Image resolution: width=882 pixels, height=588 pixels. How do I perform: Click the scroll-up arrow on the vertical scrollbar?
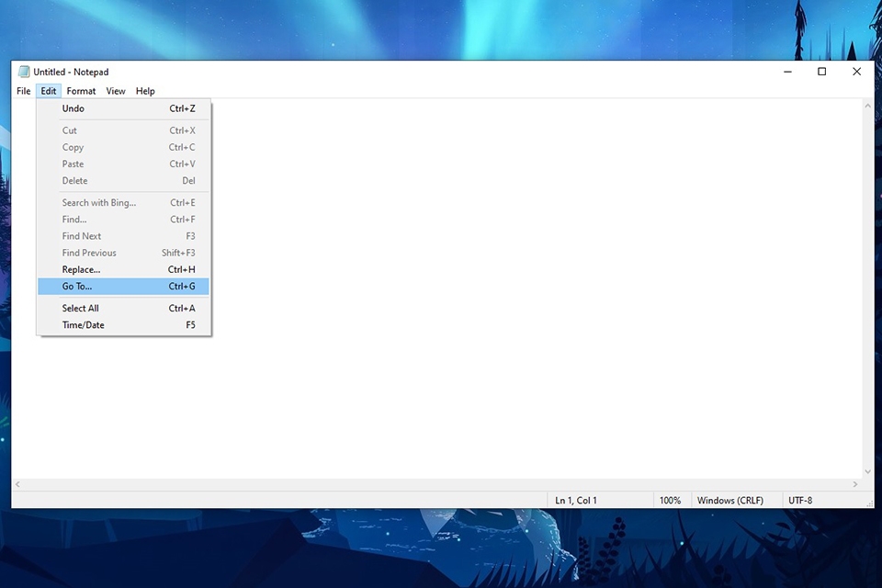[x=866, y=105]
